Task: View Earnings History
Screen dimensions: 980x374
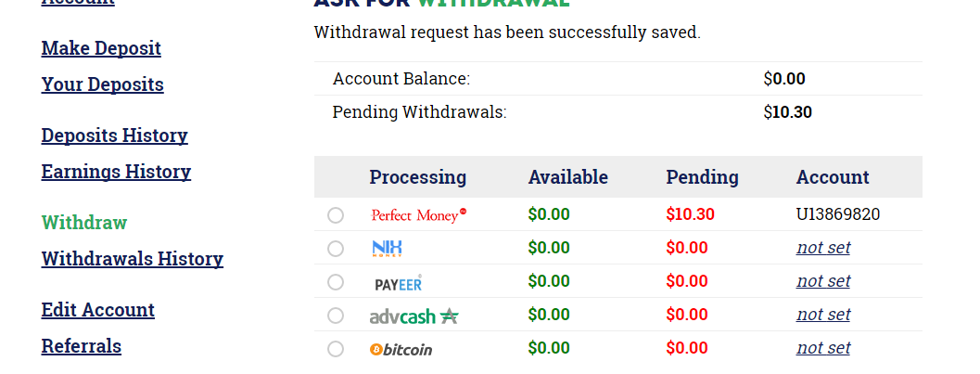Action: pyautogui.click(x=116, y=172)
